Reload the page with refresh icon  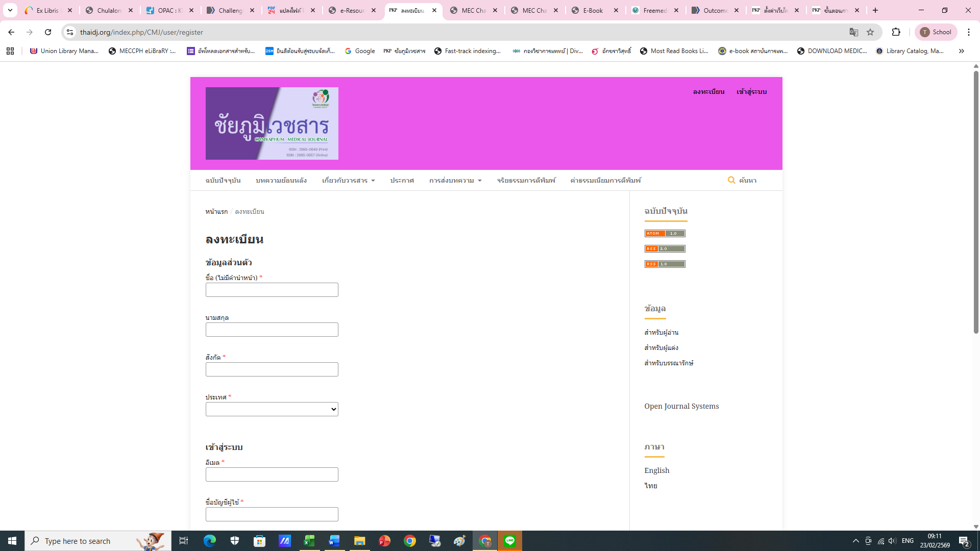click(48, 32)
